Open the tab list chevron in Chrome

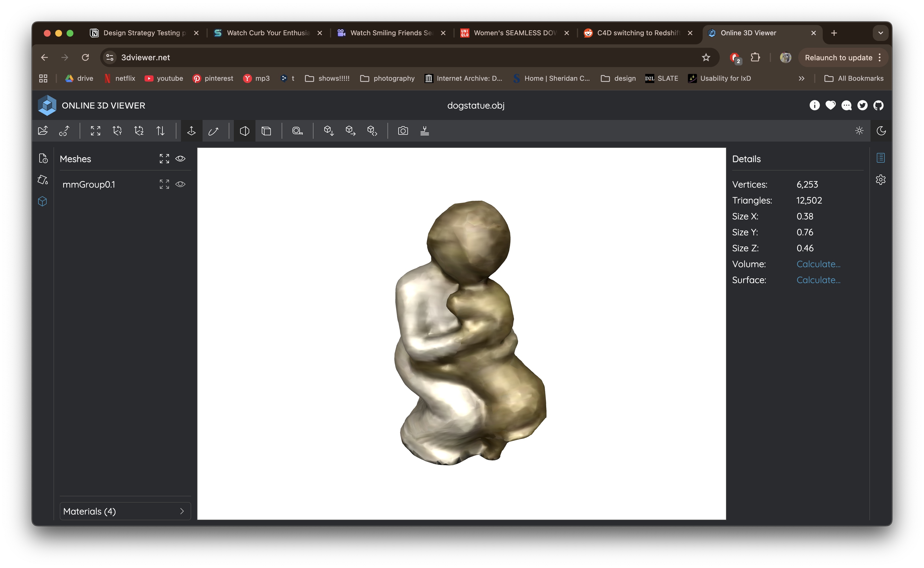(x=880, y=33)
